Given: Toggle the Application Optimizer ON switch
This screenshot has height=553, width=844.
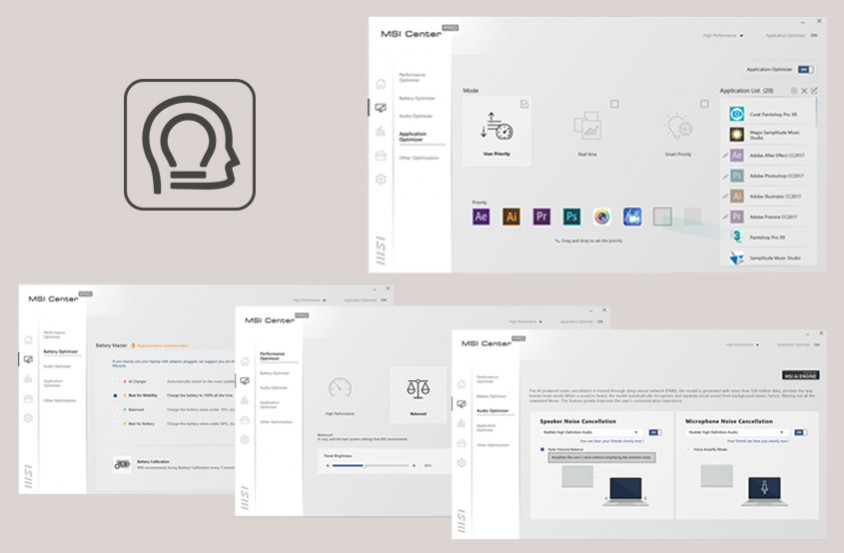Looking at the screenshot, I should click(x=805, y=69).
